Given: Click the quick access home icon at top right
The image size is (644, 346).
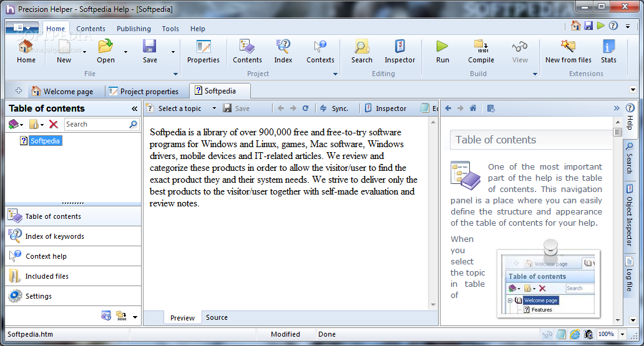Looking at the screenshot, I should [576, 26].
